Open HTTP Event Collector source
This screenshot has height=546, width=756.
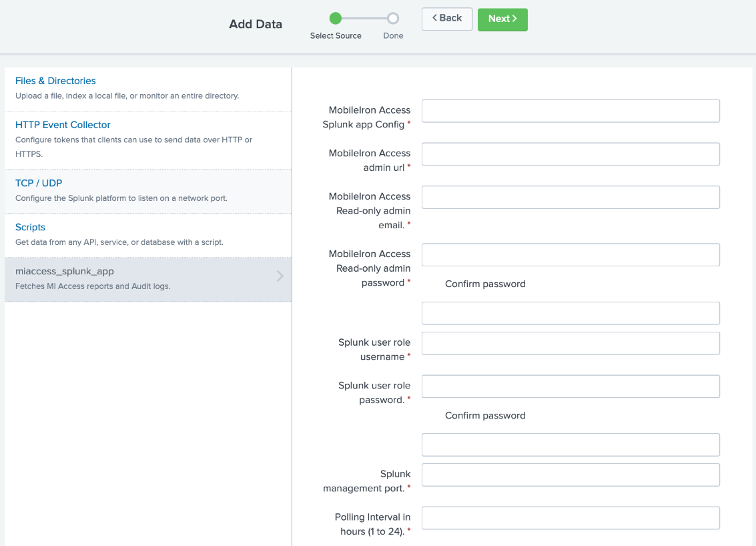point(63,124)
